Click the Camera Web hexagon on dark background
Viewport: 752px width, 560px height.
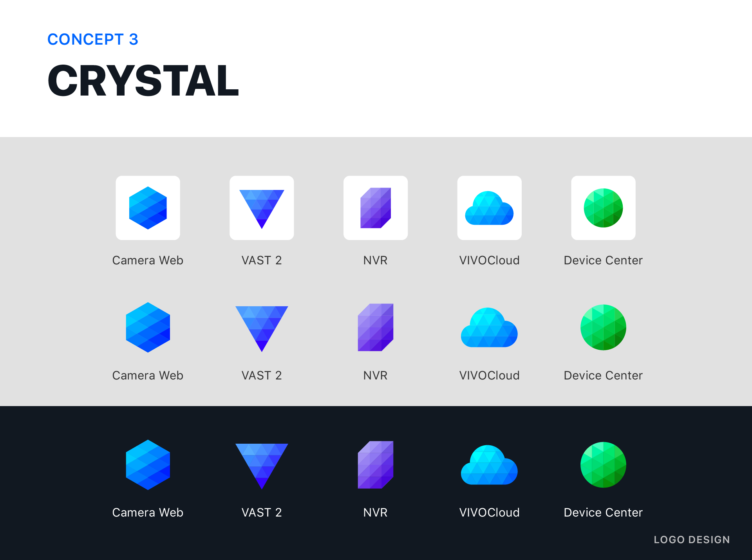tap(148, 465)
